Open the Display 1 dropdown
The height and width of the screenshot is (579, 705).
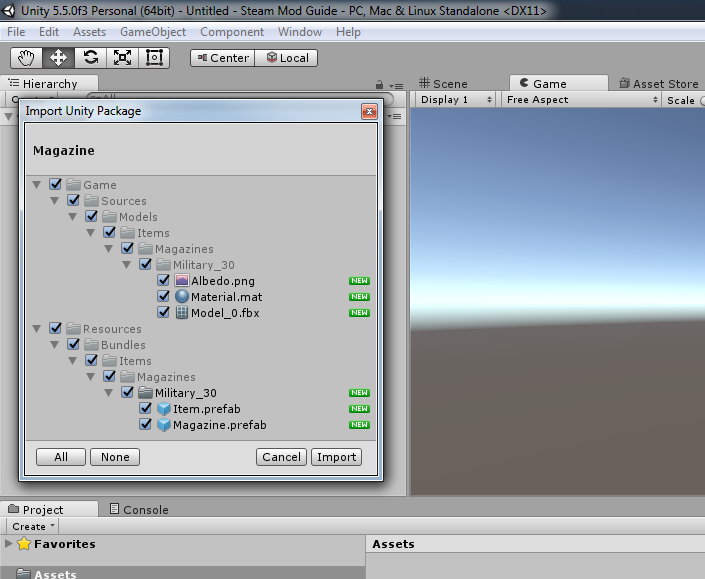click(x=456, y=100)
